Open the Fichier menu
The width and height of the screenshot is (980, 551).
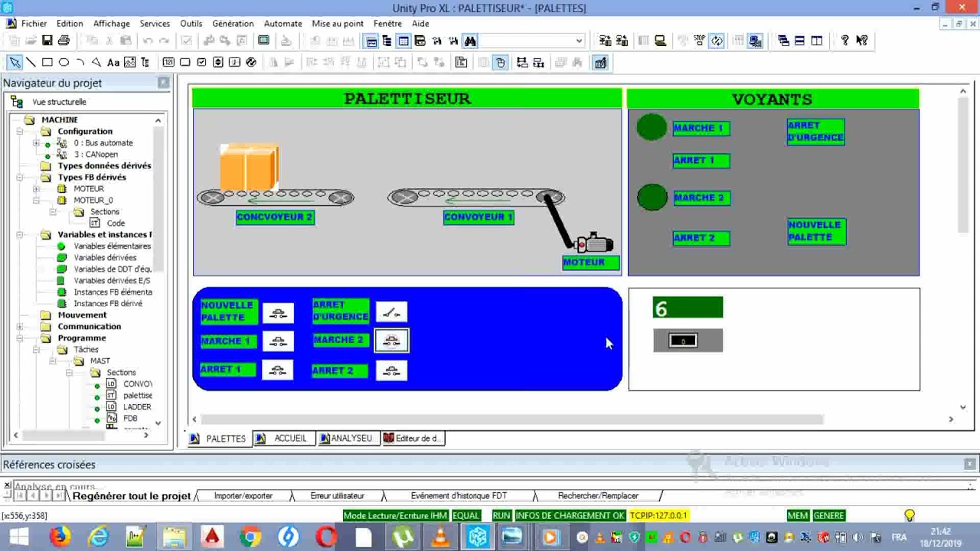34,24
